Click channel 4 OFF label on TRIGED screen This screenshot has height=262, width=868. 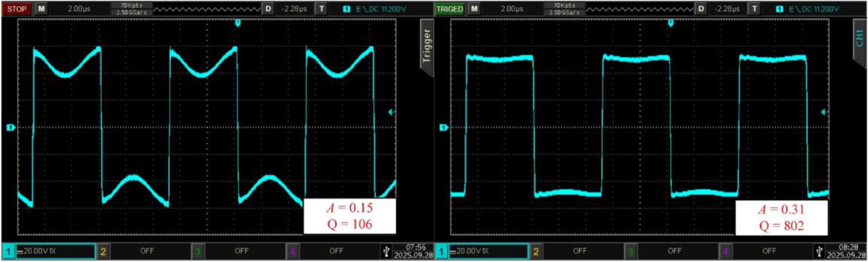769,251
